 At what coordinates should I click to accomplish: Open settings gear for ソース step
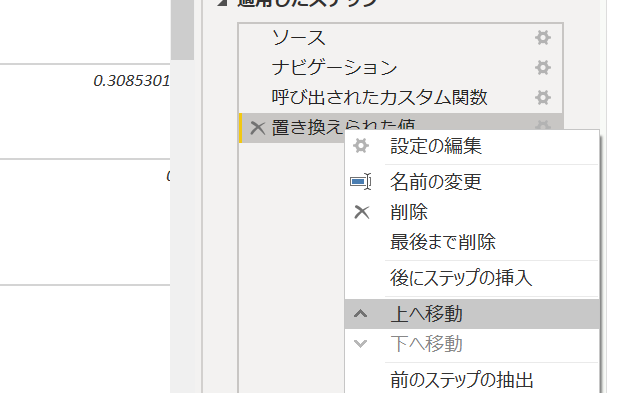[x=543, y=38]
